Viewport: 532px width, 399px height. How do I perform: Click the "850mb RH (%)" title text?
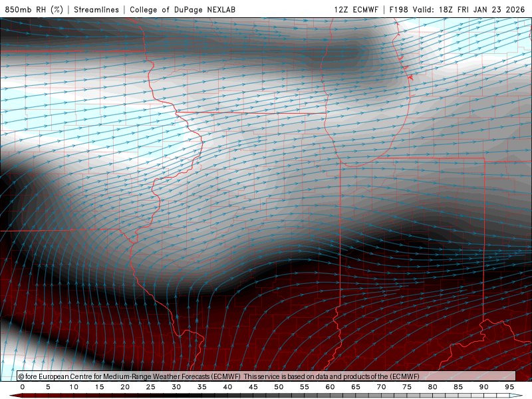point(34,9)
